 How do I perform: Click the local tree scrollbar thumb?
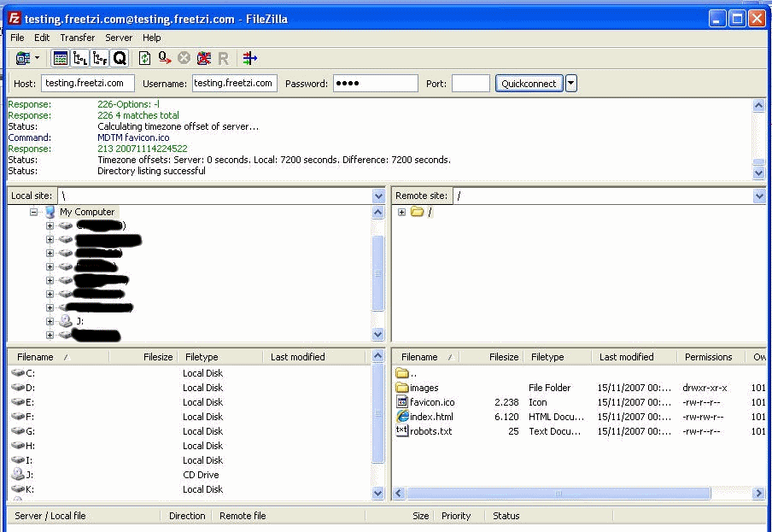click(378, 273)
